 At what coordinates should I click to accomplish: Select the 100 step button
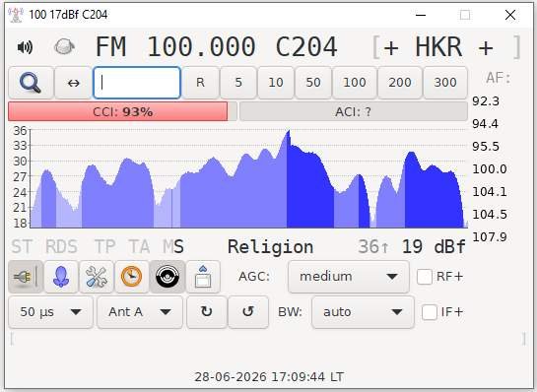pos(355,83)
